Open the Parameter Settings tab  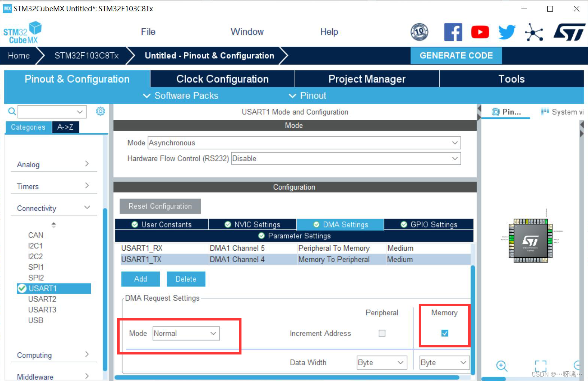click(295, 236)
